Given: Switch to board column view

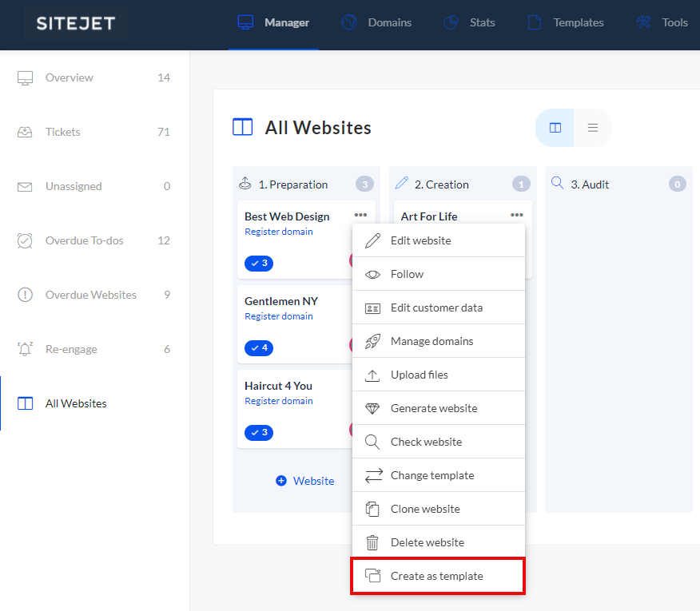Looking at the screenshot, I should point(555,128).
